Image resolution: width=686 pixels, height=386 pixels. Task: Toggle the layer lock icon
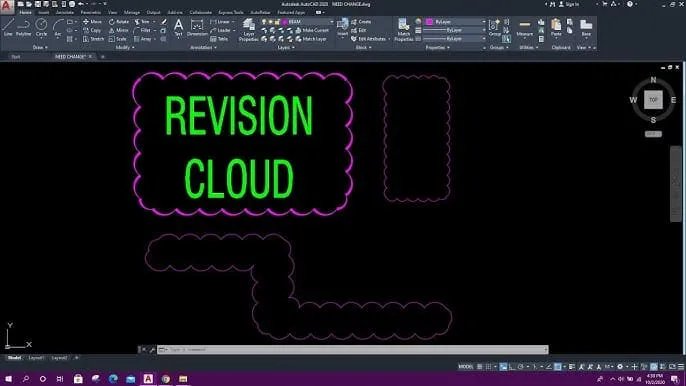277,21
